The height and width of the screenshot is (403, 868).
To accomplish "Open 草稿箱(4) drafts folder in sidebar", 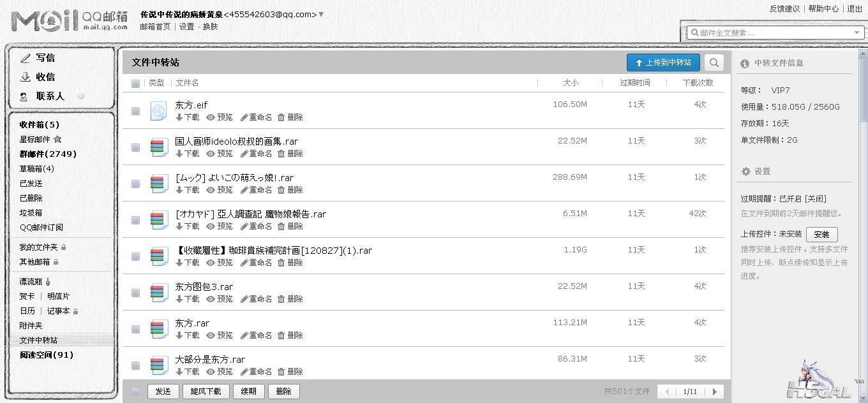I will point(37,169).
